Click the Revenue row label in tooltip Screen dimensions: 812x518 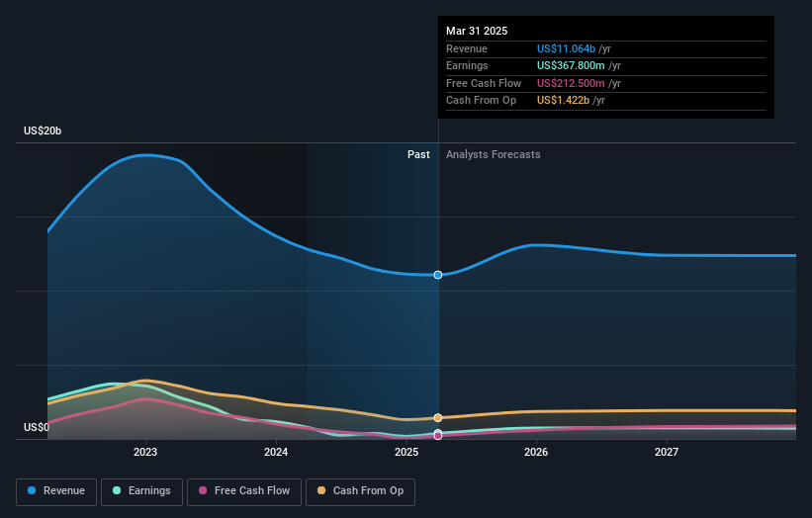coord(467,48)
